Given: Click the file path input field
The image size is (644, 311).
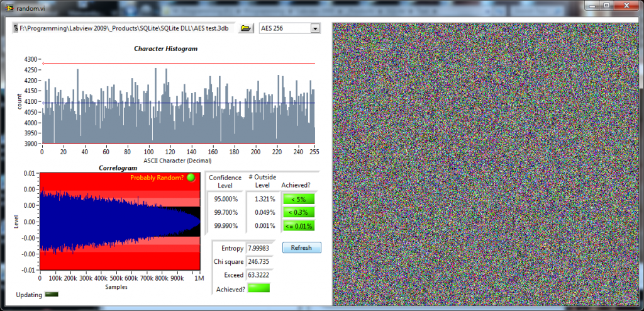Looking at the screenshot, I should pos(123,28).
